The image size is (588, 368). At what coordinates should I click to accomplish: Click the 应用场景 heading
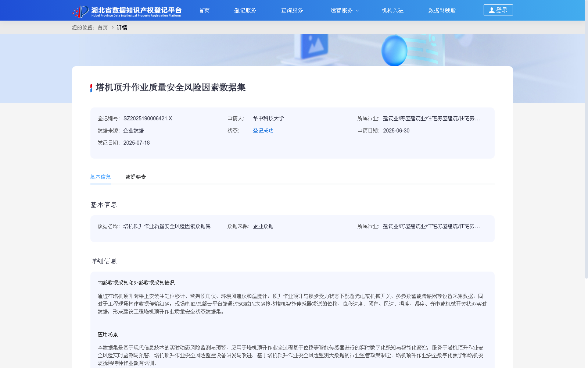pyautogui.click(x=108, y=335)
